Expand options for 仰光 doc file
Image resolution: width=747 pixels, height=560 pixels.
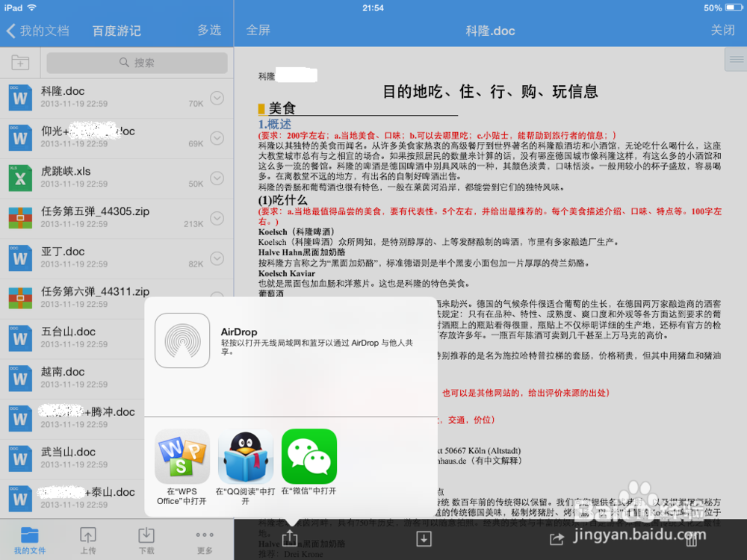(217, 138)
